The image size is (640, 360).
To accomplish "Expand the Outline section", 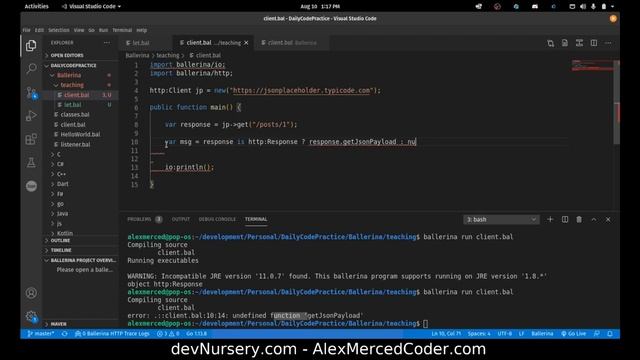I will point(81,240).
